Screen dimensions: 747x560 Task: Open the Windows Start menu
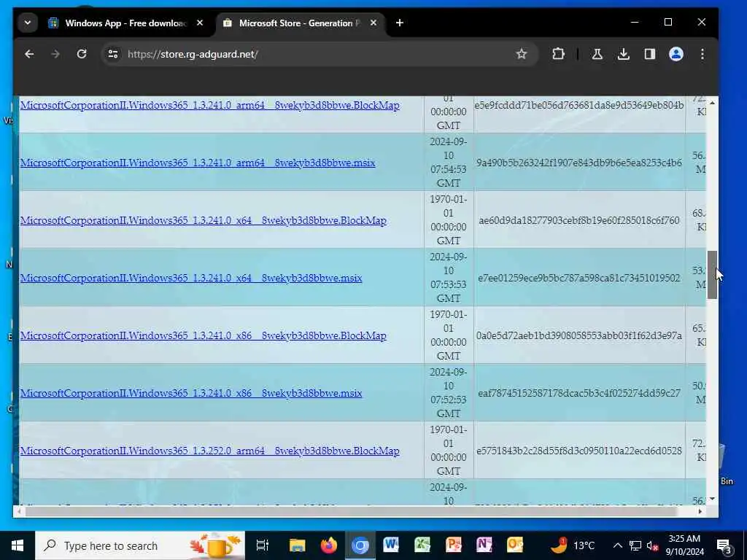[x=18, y=545]
